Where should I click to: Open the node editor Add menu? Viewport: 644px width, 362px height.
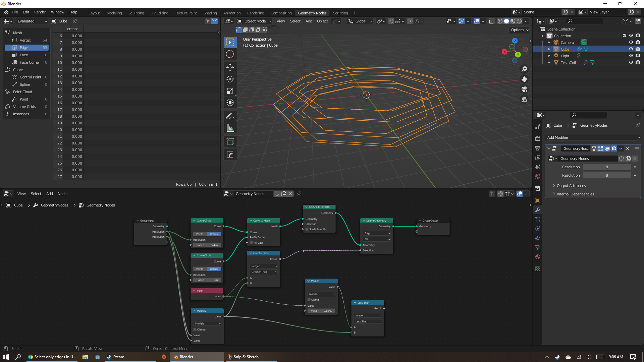[49, 194]
